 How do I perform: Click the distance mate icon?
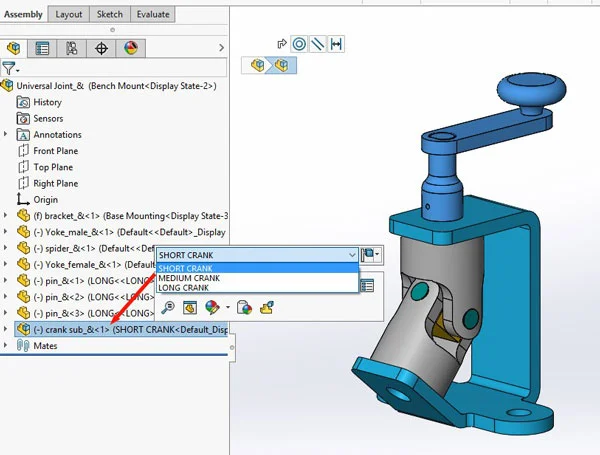(x=336, y=43)
